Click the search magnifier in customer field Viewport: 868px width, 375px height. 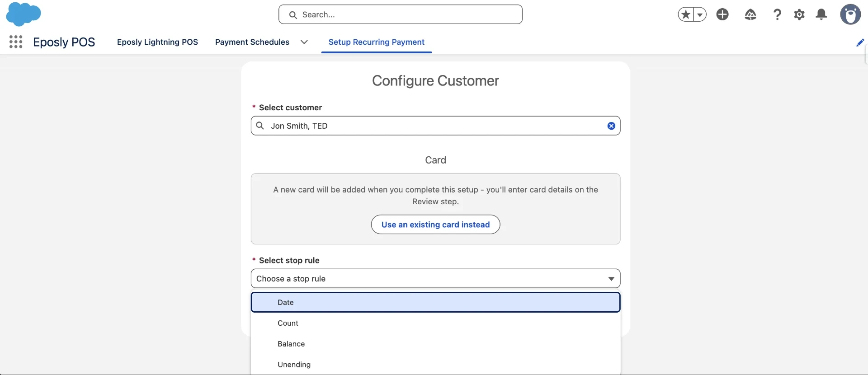(260, 126)
